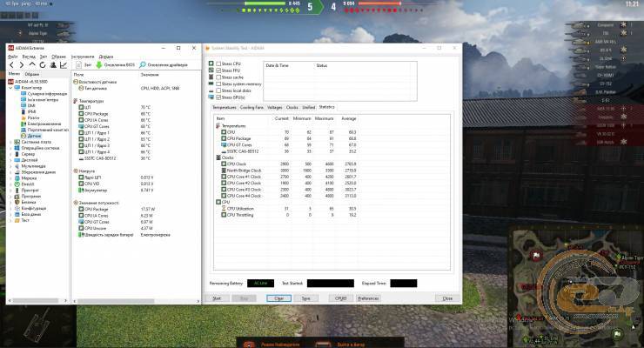Select the DMI tree item

point(29,105)
